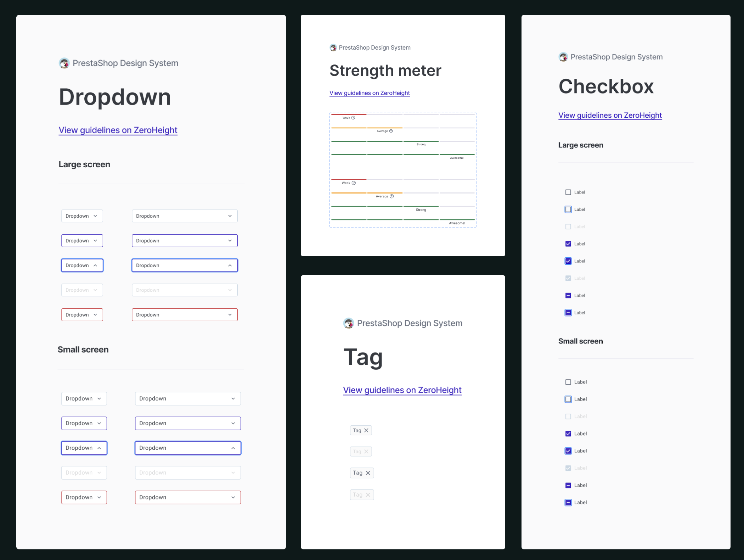Click the help icon beside the lower Average label
This screenshot has height=560, width=744.
pyautogui.click(x=391, y=196)
